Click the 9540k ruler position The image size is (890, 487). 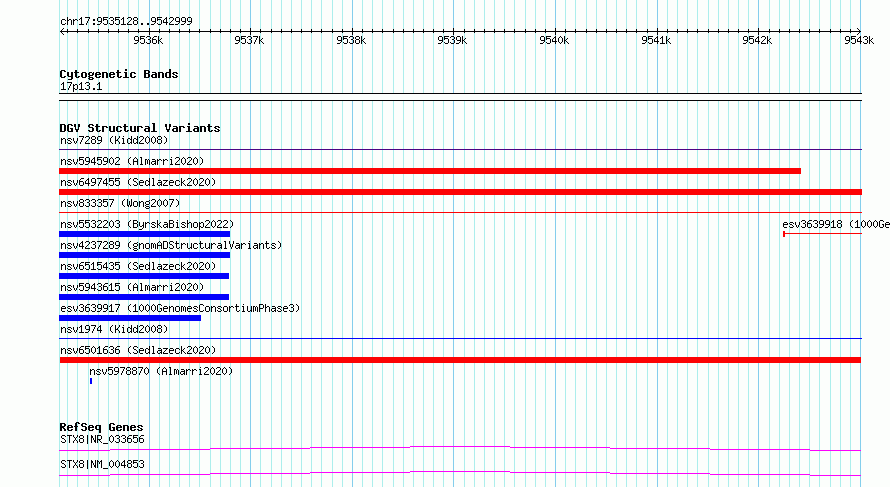tap(554, 40)
